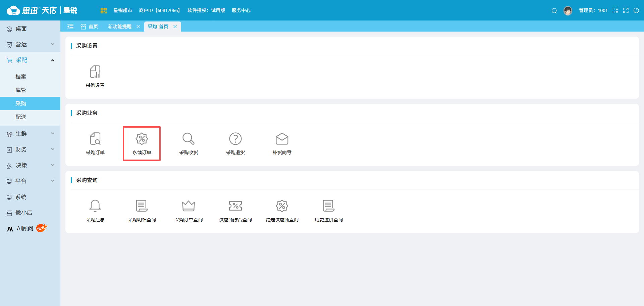Open the 供应商综合查询 icon
This screenshot has width=644, height=306.
tap(235, 206)
